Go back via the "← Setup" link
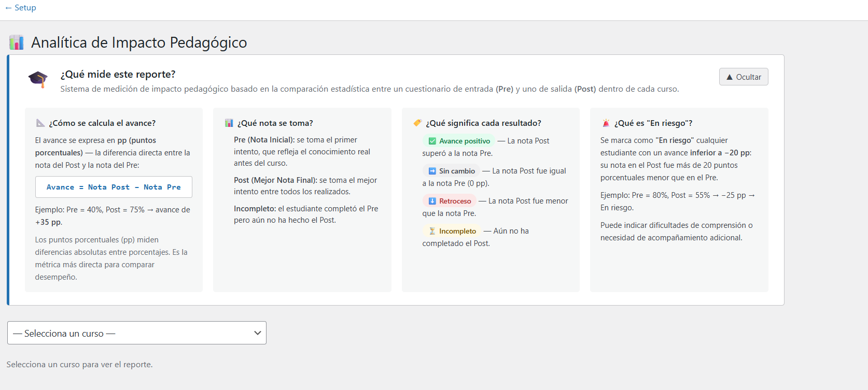Screen dimensions: 868x390 click(x=21, y=8)
